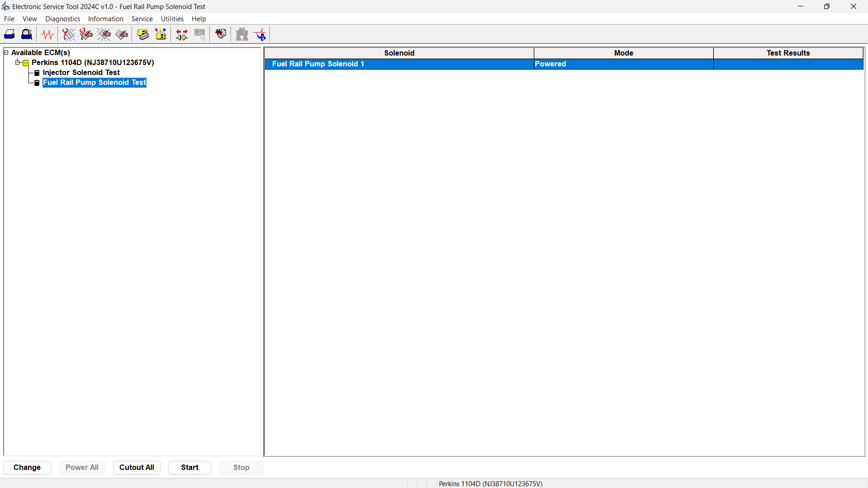Restore down the application window

coord(827,6)
